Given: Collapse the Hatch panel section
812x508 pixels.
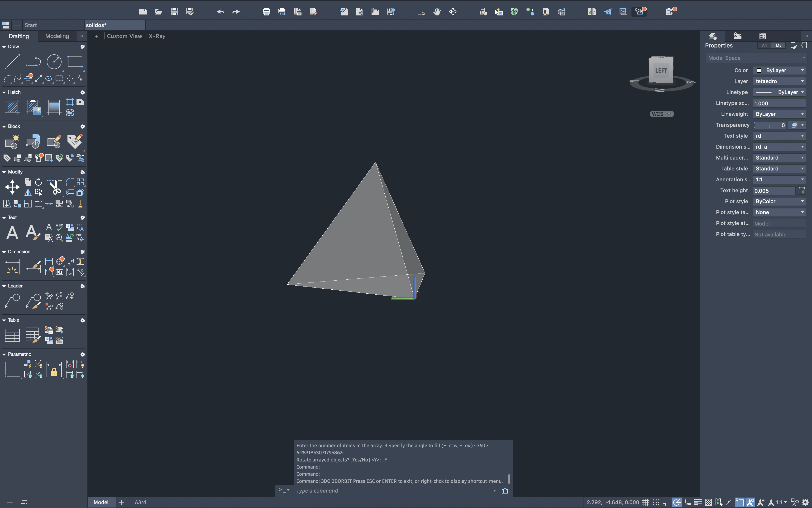Looking at the screenshot, I should click(x=4, y=92).
